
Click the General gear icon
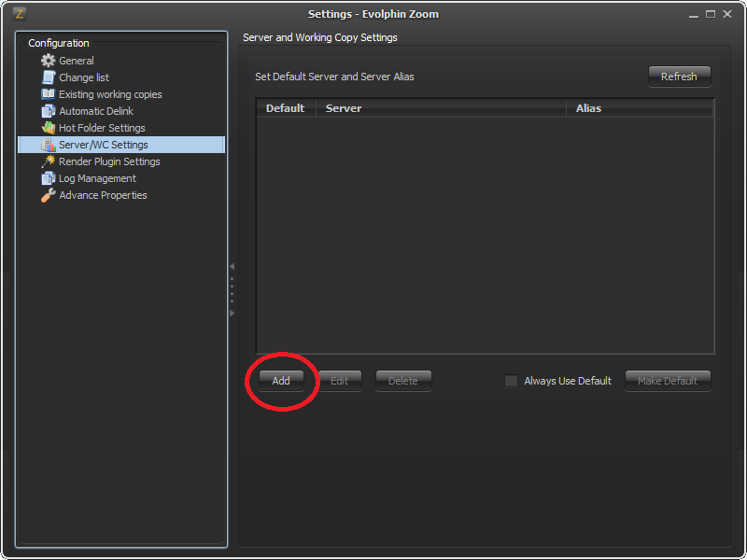coord(49,61)
